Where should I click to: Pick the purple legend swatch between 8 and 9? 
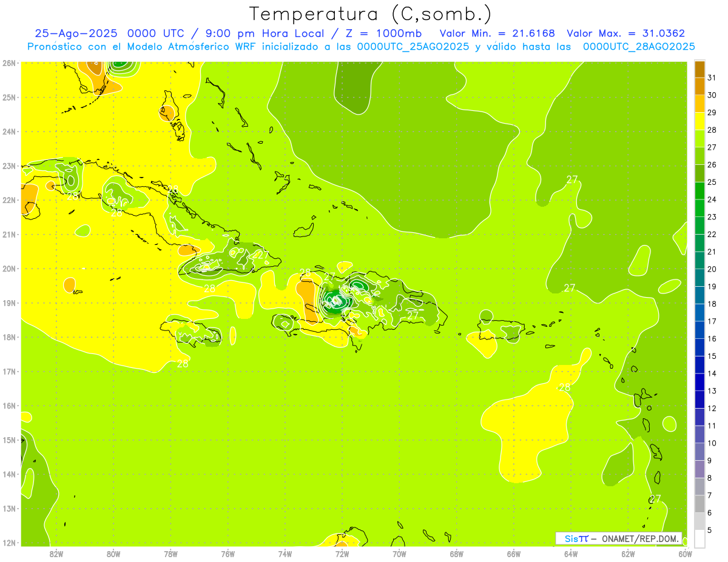pos(699,469)
